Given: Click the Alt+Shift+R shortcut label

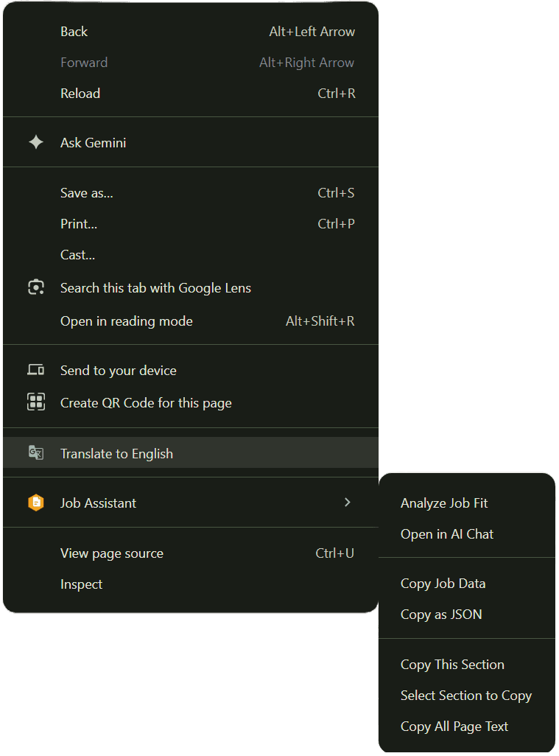Looking at the screenshot, I should pyautogui.click(x=320, y=321).
